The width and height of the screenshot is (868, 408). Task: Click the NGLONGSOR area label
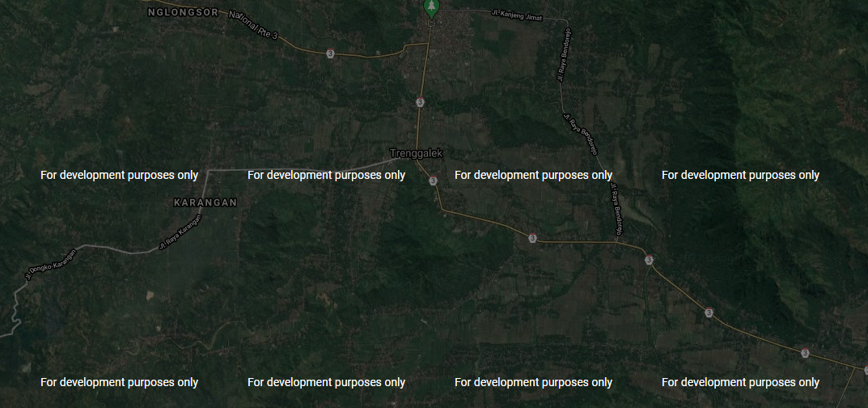tap(184, 13)
